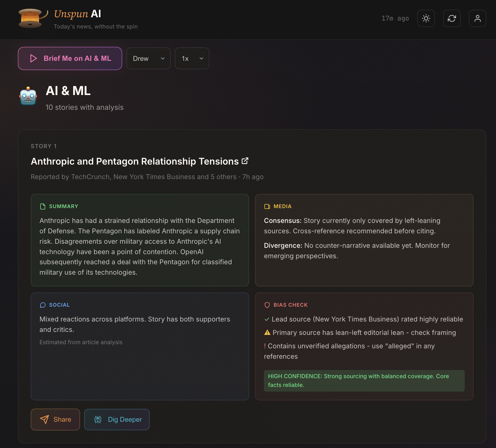
Task: Click the 'Divergence:' paragraph in Media
Action: (x=357, y=251)
